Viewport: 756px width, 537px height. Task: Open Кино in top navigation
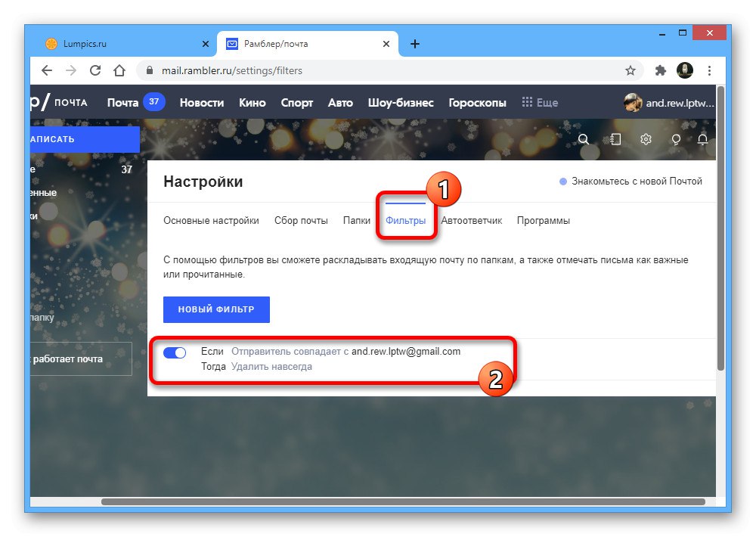253,103
